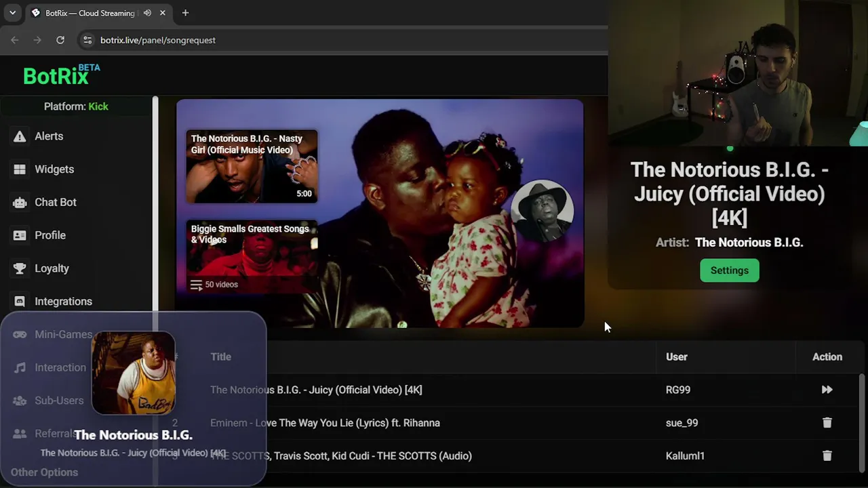Click the Other Options sidebar heading
Viewport: 868px width, 488px height.
(x=44, y=472)
